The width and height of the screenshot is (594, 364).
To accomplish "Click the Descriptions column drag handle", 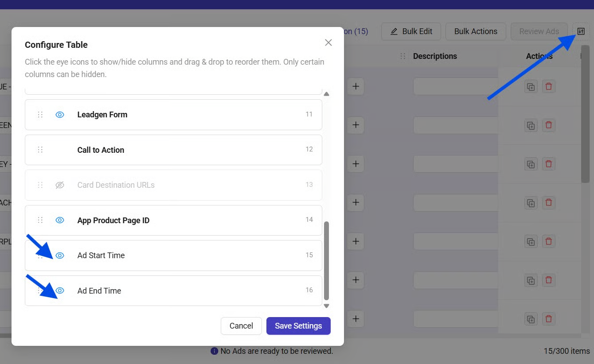I will [403, 56].
